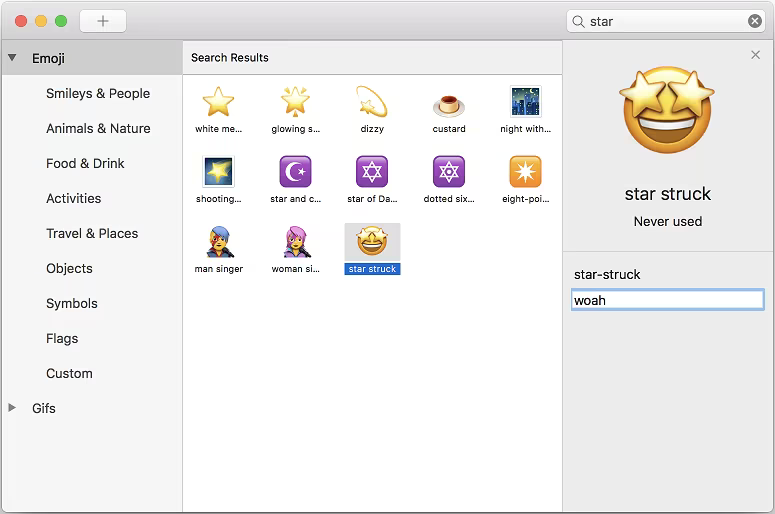Viewport: 775px width, 514px height.
Task: Pick the shooting star emoji
Action: 218,171
